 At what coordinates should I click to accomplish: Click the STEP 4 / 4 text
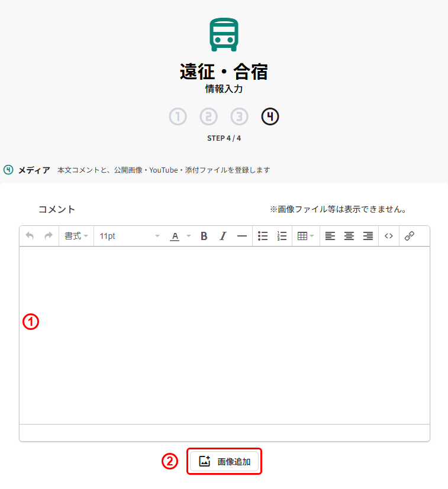click(224, 138)
